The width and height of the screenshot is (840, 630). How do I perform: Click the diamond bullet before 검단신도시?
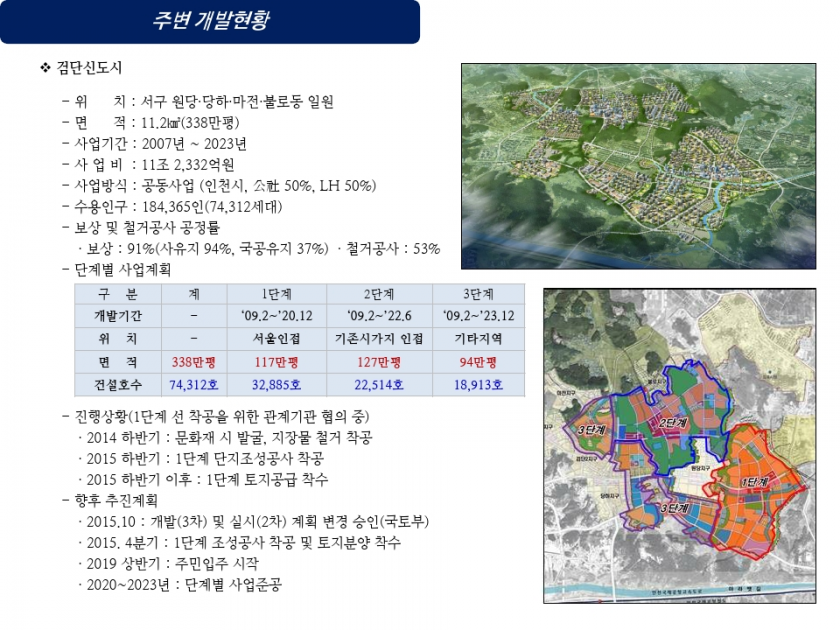pyautogui.click(x=44, y=68)
